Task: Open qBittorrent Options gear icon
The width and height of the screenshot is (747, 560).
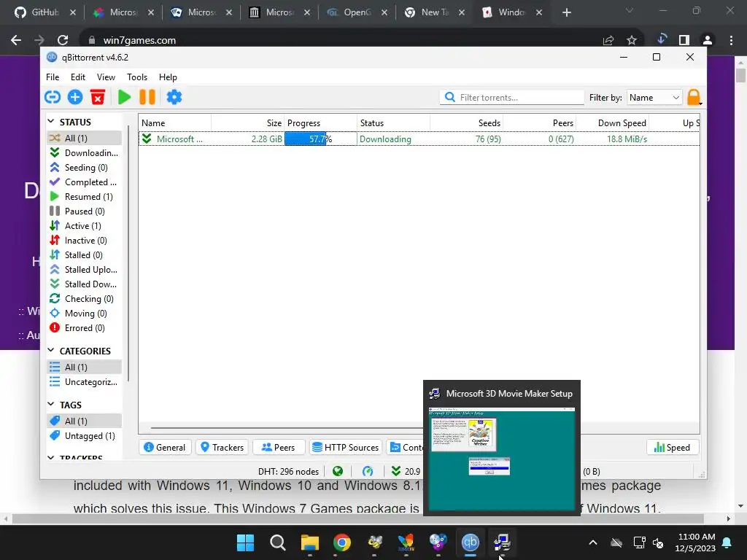Action: (x=174, y=97)
